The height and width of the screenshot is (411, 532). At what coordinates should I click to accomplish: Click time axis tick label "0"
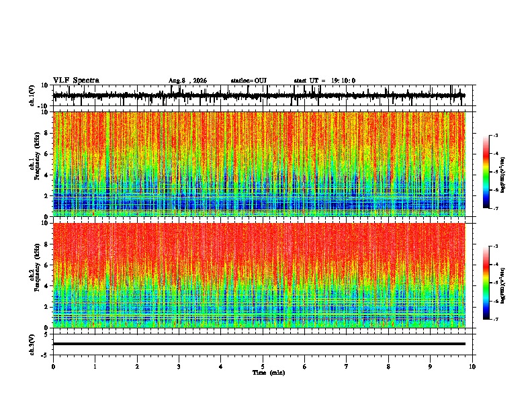coord(53,367)
